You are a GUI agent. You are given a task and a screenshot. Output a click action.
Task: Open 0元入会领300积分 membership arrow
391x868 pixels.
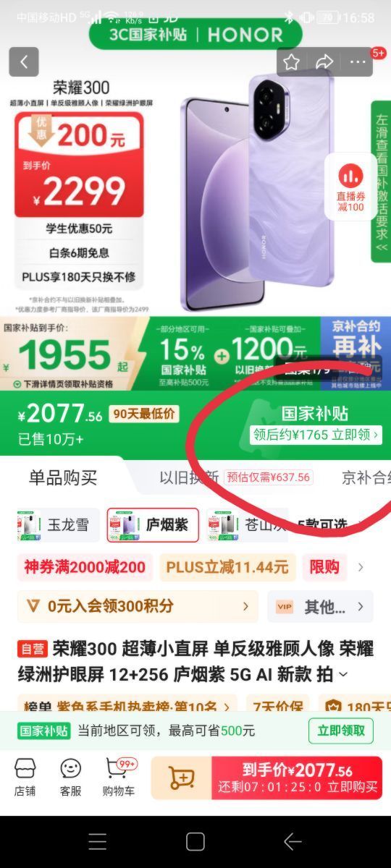[x=245, y=606]
